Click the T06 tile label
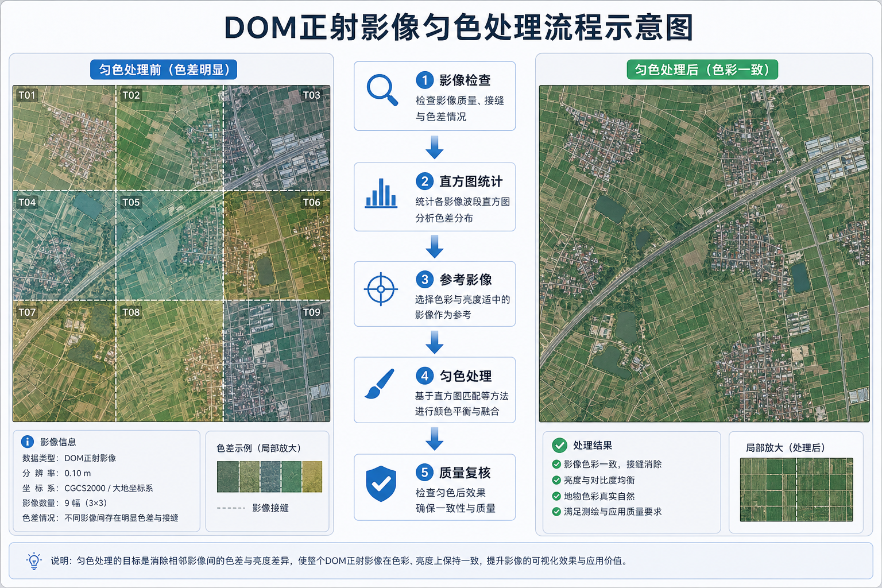Image resolution: width=882 pixels, height=588 pixels. [x=312, y=202]
